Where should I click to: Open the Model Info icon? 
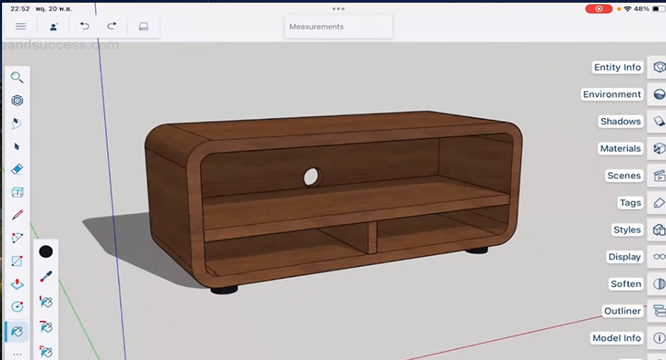(659, 338)
